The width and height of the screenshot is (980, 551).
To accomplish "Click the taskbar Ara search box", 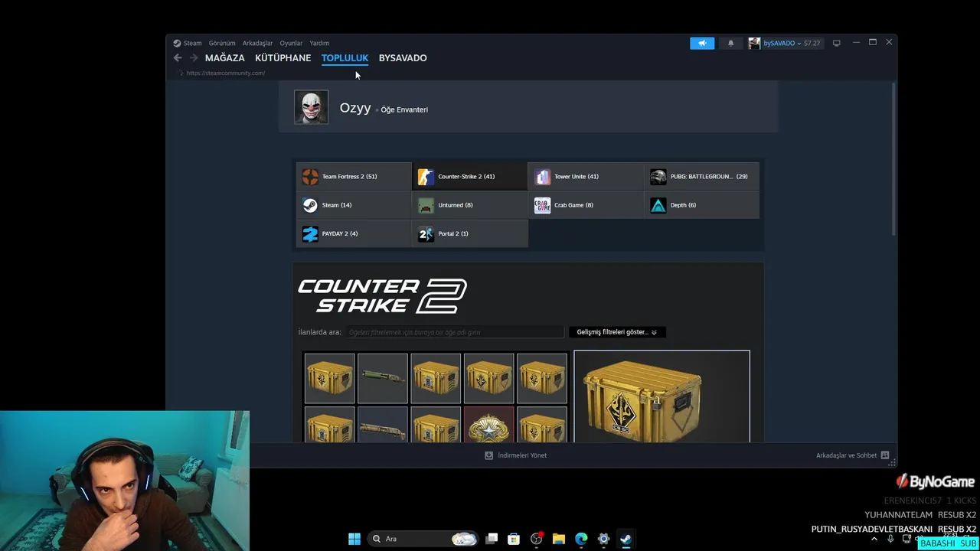I will pyautogui.click(x=423, y=539).
